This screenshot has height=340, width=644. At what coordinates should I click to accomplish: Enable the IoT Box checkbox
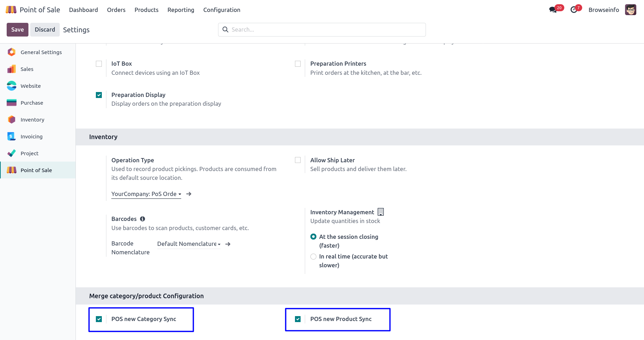coord(99,64)
